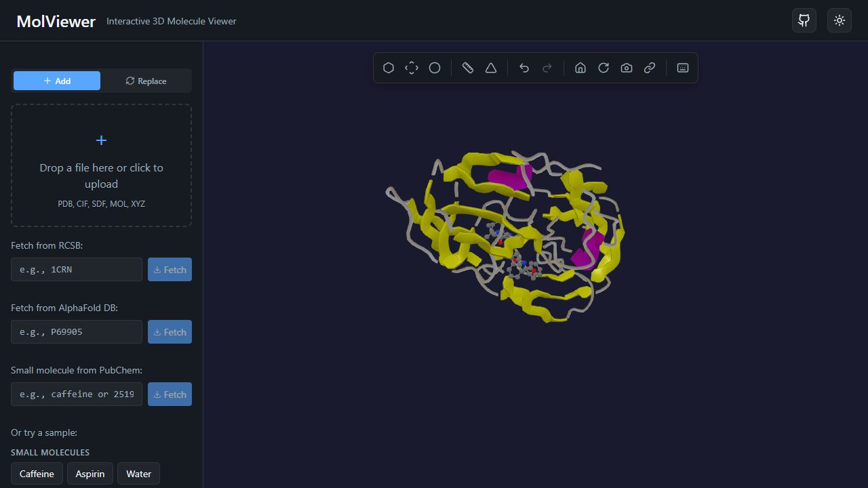Viewport: 868px width, 488px height.
Task: Copy share link using the chain icon
Action: click(650, 68)
